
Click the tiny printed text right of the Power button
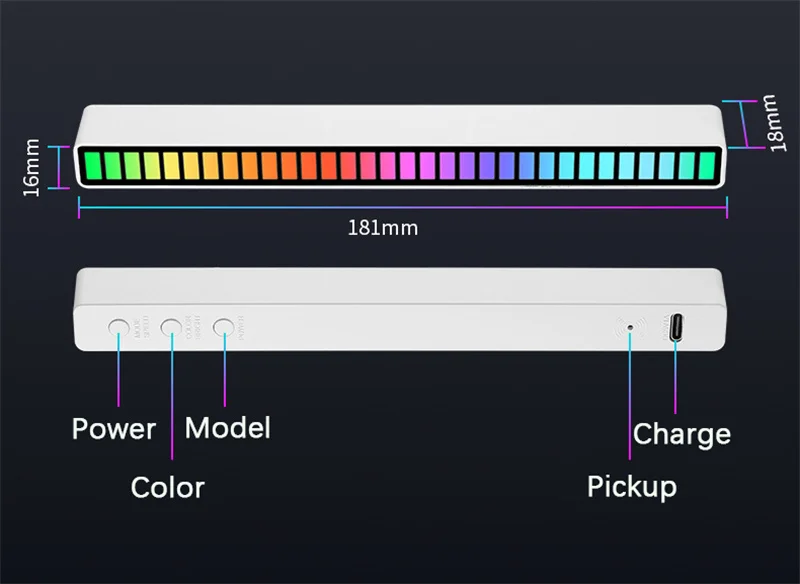(x=141, y=326)
